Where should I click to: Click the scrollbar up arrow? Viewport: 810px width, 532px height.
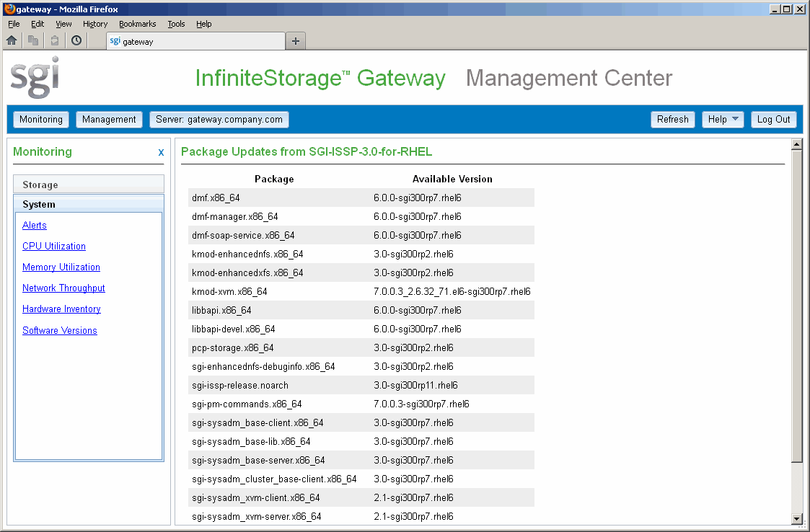tap(796, 145)
